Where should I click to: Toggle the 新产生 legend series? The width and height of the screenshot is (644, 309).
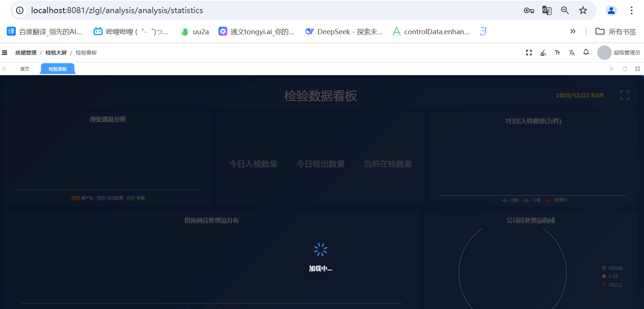click(82, 198)
